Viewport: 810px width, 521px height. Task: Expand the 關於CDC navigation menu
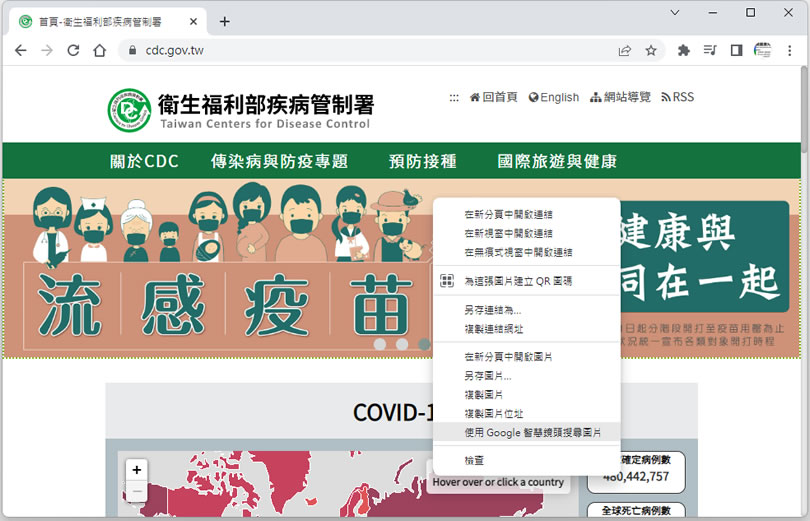point(144,161)
